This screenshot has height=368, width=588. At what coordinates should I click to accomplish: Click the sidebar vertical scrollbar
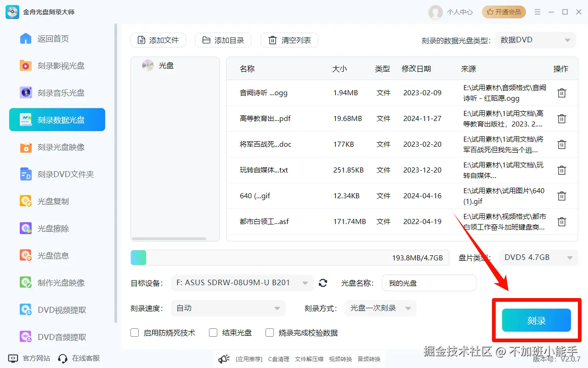click(x=116, y=174)
